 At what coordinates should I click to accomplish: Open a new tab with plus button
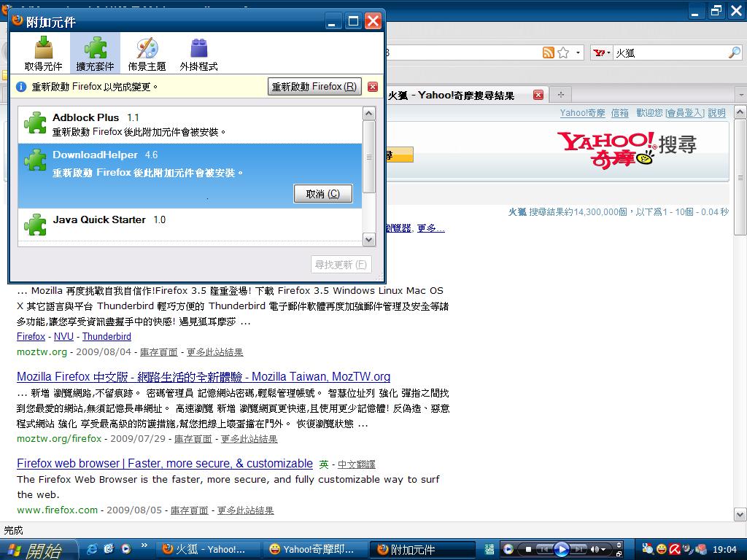(561, 95)
